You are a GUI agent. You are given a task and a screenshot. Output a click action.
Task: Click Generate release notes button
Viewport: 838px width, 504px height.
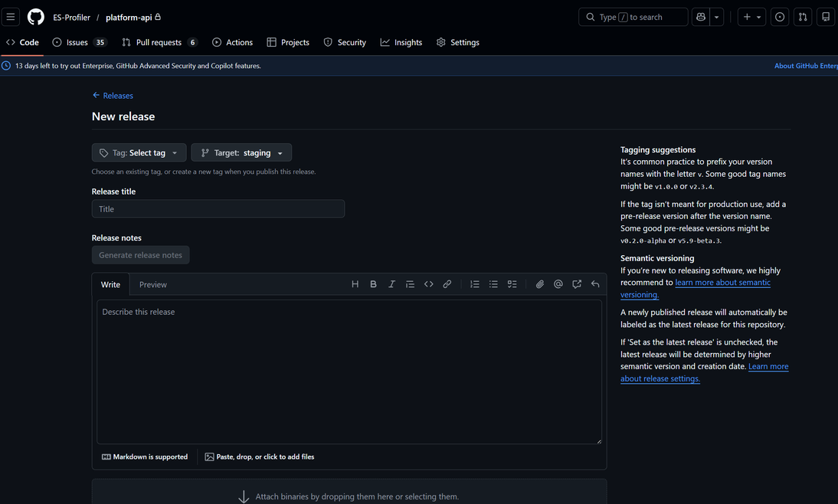[x=140, y=255]
